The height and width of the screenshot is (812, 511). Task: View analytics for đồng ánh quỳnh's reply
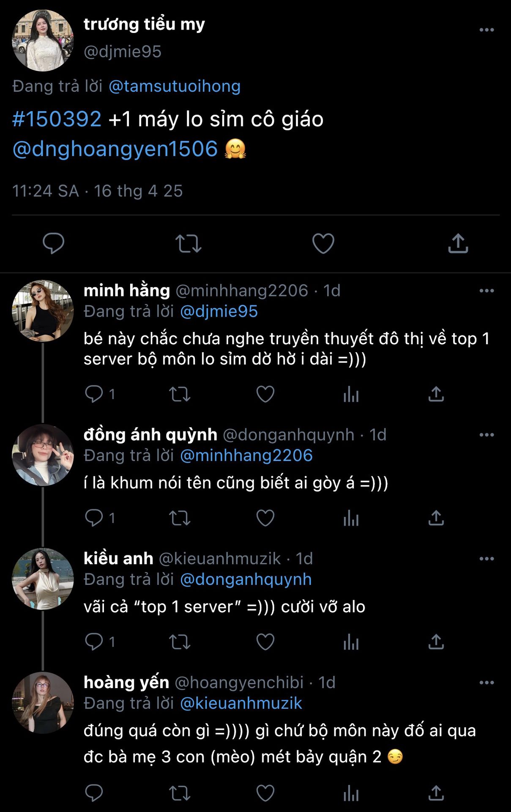(351, 518)
